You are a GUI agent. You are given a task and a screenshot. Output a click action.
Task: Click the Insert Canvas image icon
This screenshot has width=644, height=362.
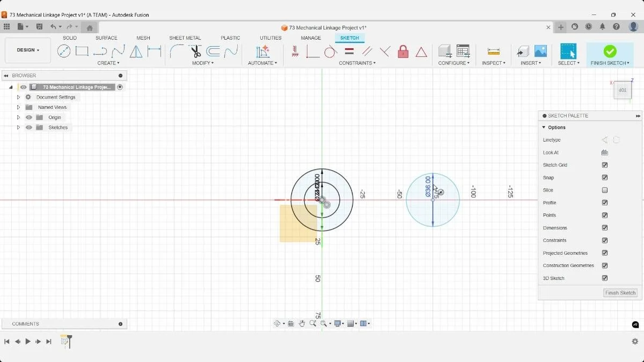540,51
